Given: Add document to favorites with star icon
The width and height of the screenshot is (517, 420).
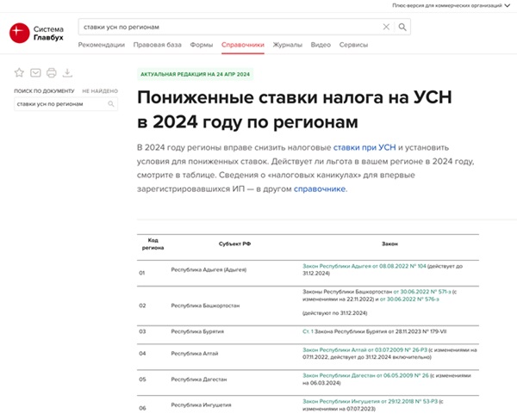Looking at the screenshot, I should (x=19, y=72).
